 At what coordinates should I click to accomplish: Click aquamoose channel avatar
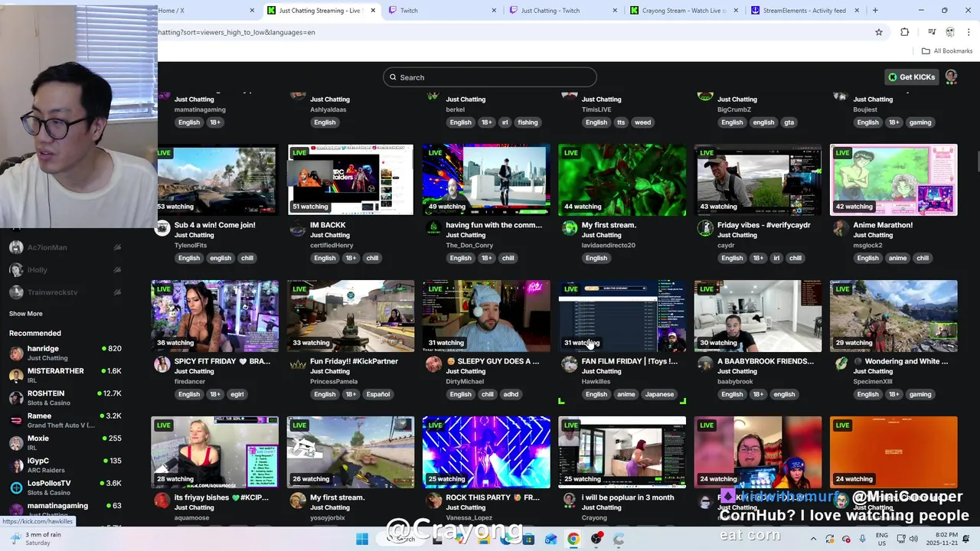(x=162, y=500)
